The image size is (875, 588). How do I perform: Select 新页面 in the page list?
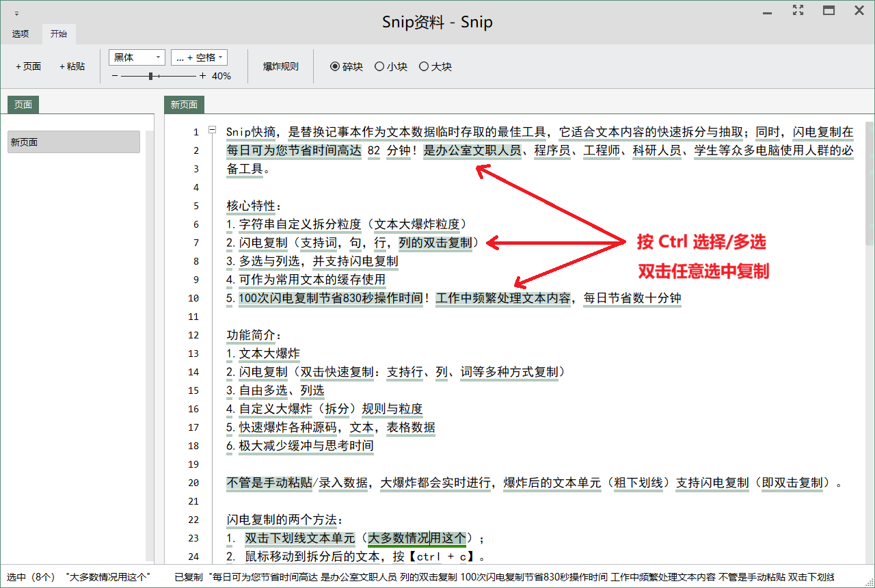point(74,142)
